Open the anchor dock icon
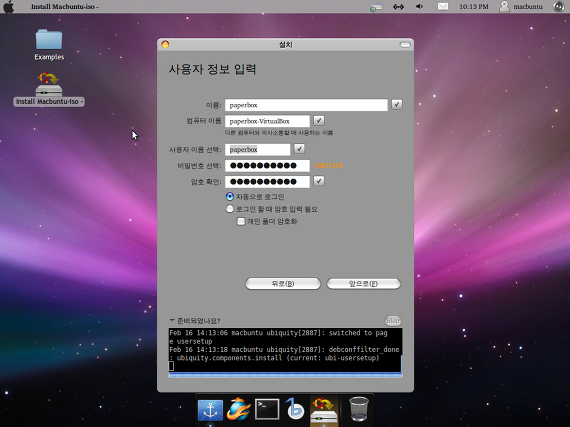This screenshot has height=427, width=570. 210,410
